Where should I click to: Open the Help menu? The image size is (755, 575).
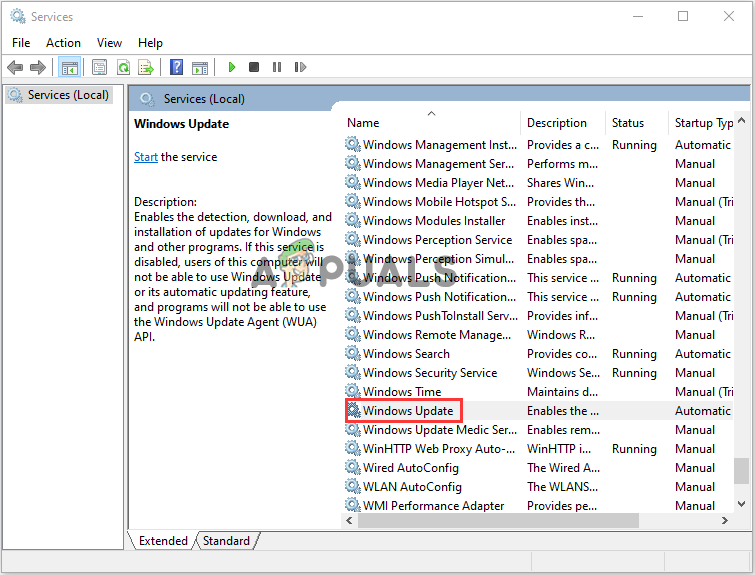click(150, 43)
